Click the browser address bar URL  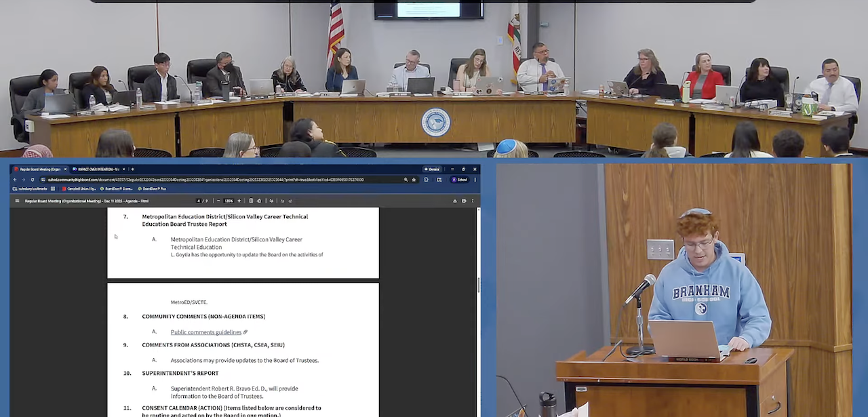205,180
